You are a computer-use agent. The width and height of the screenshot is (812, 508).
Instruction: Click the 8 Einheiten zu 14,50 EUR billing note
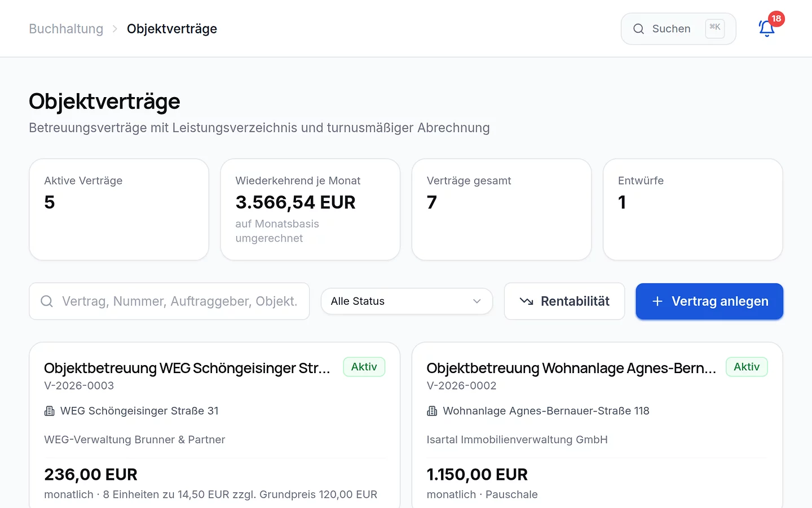pos(211,494)
